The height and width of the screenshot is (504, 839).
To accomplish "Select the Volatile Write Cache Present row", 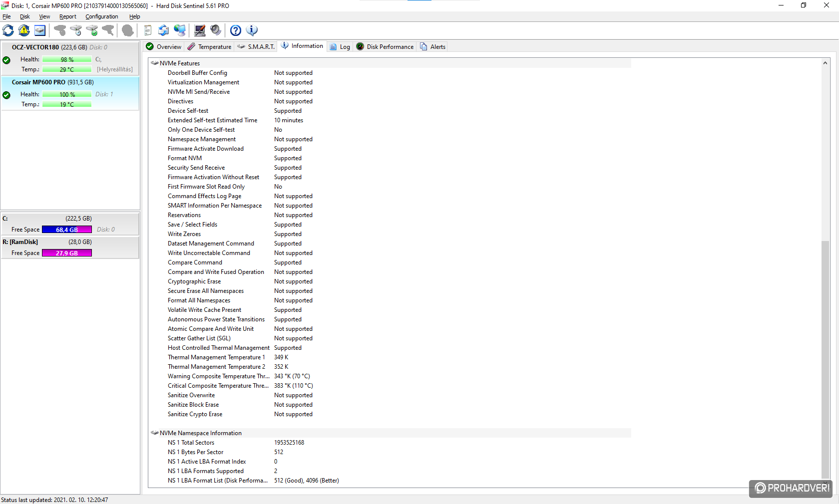I will click(390, 310).
